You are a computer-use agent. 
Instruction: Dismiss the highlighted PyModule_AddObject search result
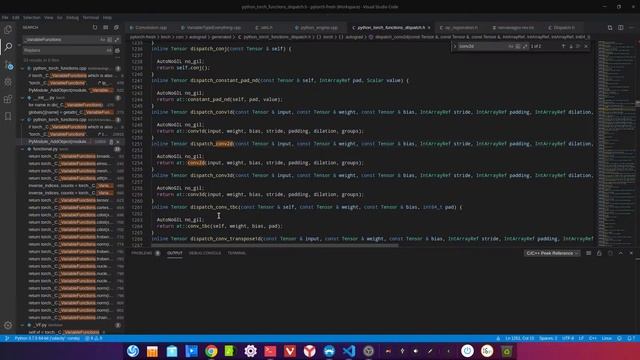pyautogui.click(x=118, y=142)
